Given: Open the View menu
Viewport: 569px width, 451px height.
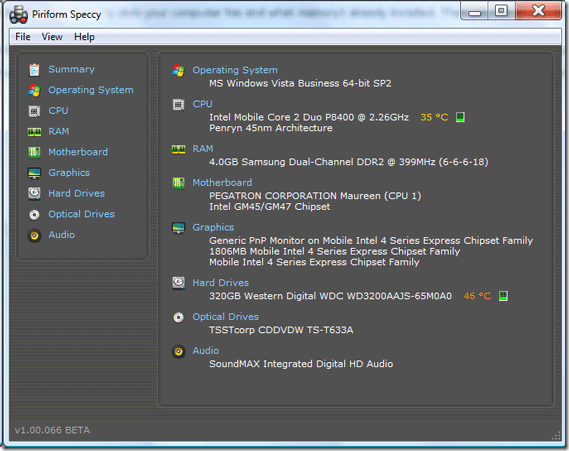Looking at the screenshot, I should pos(52,37).
